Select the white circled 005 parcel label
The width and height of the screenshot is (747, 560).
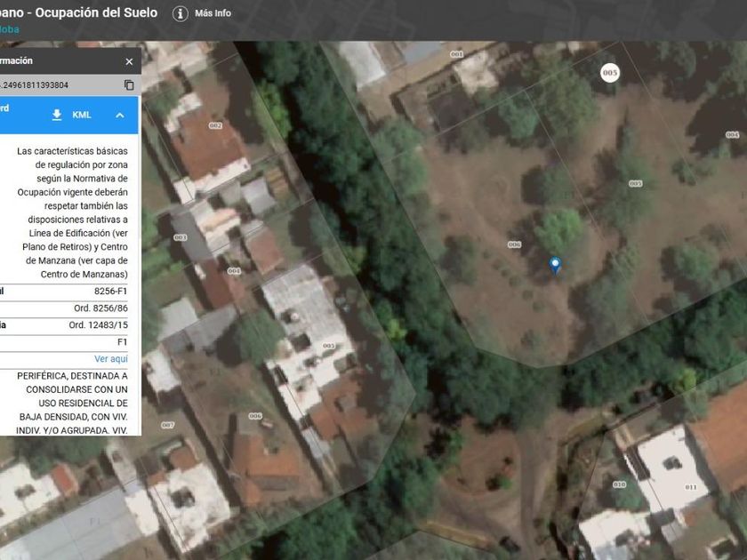610,73
